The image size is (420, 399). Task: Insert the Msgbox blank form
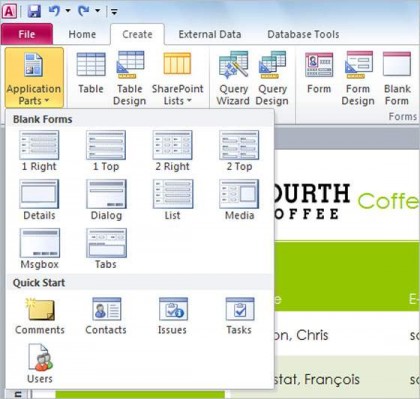click(39, 249)
